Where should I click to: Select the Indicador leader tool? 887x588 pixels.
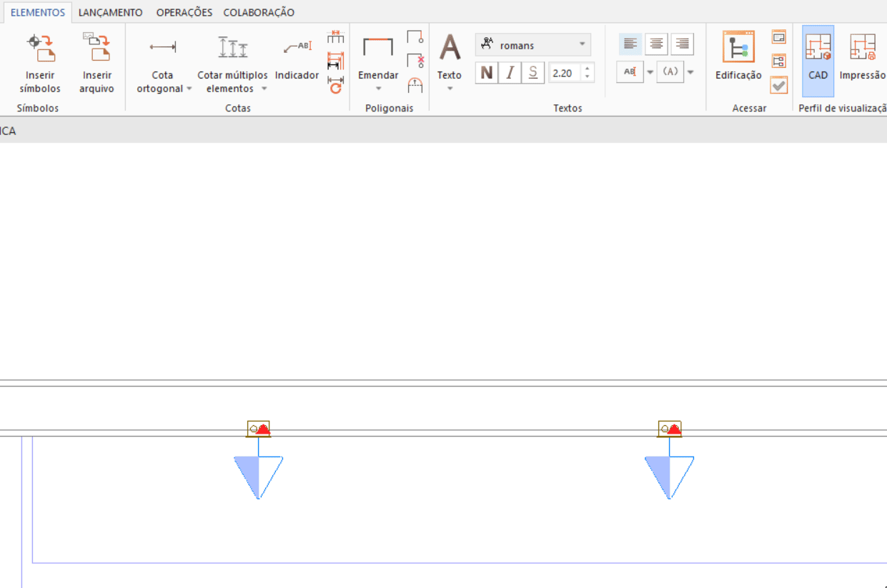tap(297, 48)
